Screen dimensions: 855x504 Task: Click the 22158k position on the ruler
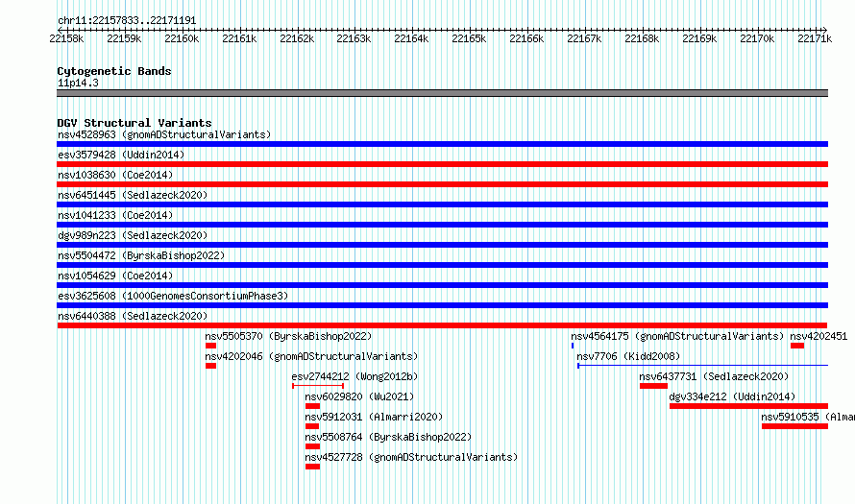(66, 38)
